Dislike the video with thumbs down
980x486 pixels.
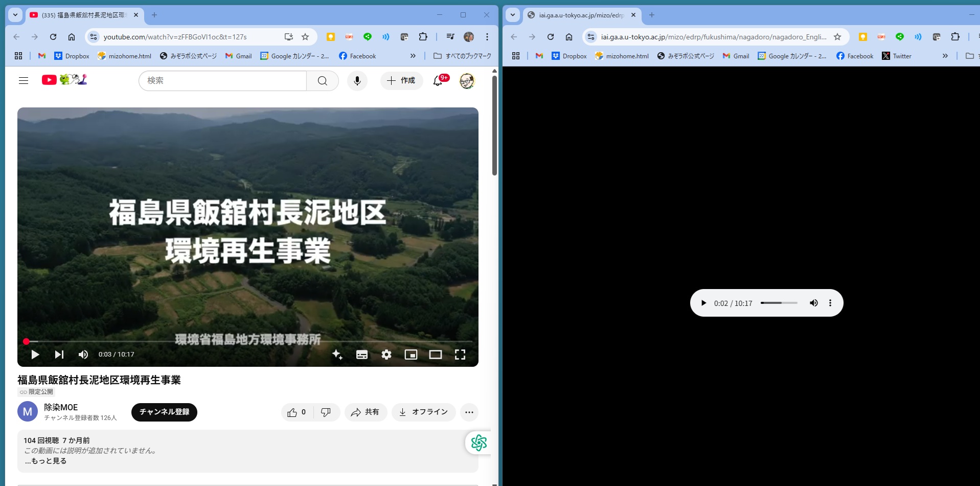(x=326, y=412)
